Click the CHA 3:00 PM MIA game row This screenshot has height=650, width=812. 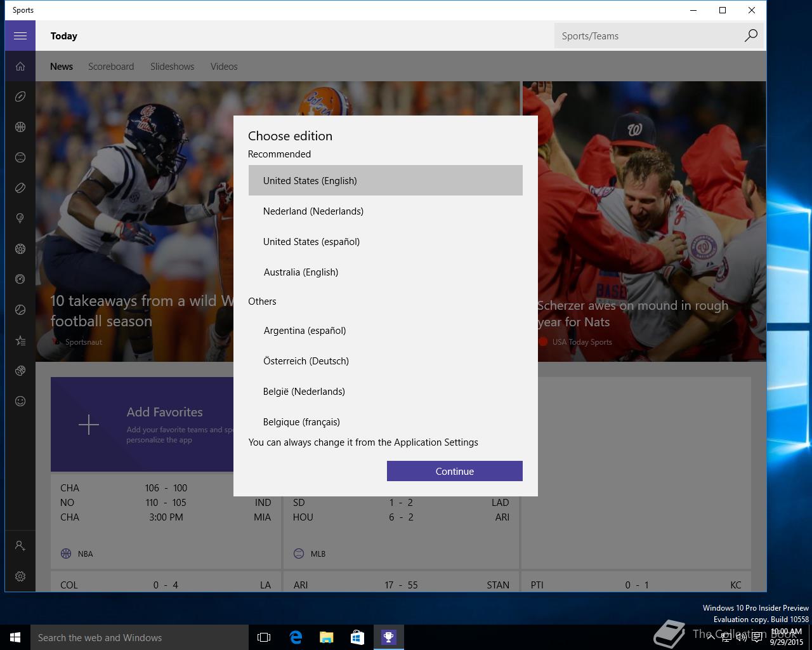[166, 517]
